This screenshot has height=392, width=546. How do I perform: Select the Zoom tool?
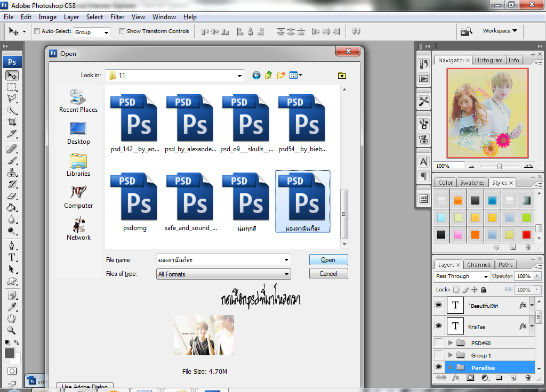tap(12, 330)
